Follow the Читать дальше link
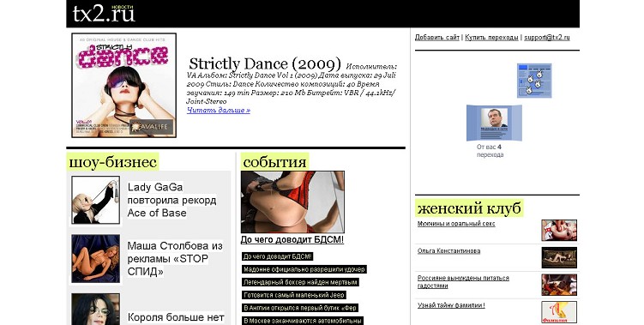 219,110
